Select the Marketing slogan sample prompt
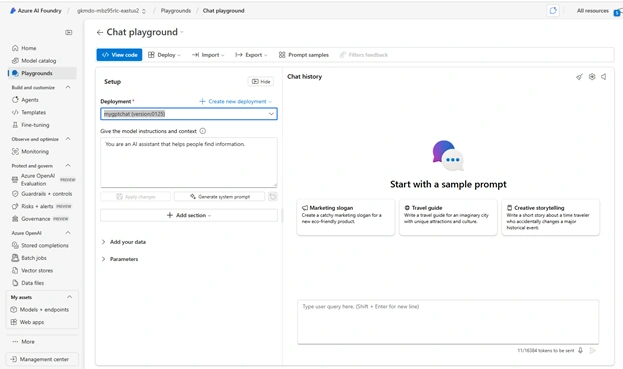Viewport: 623px width, 369px height. click(346, 217)
